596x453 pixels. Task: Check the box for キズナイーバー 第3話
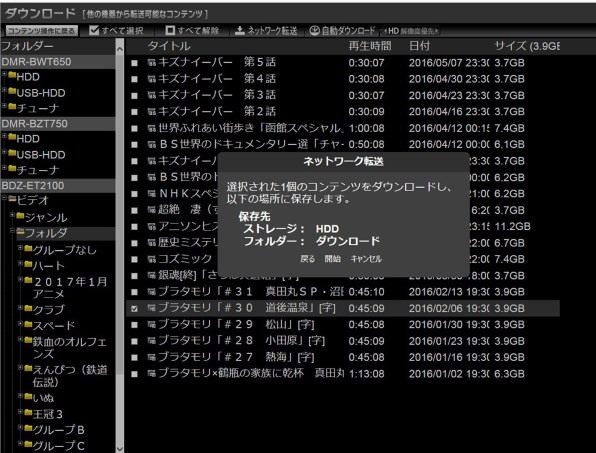coord(134,95)
